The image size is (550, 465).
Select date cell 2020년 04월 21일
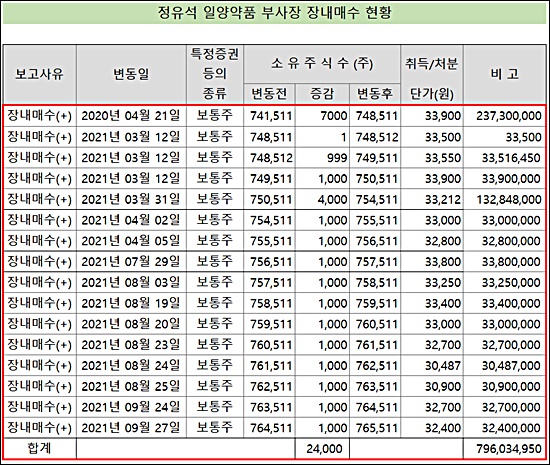point(131,116)
